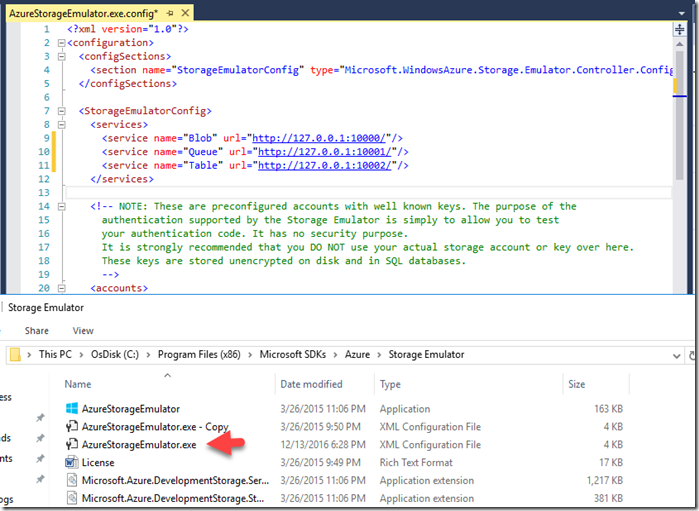Select the Microsoft.Azure.DevelopmentStorage.St... dll icon
699x511 pixels.
click(72, 498)
